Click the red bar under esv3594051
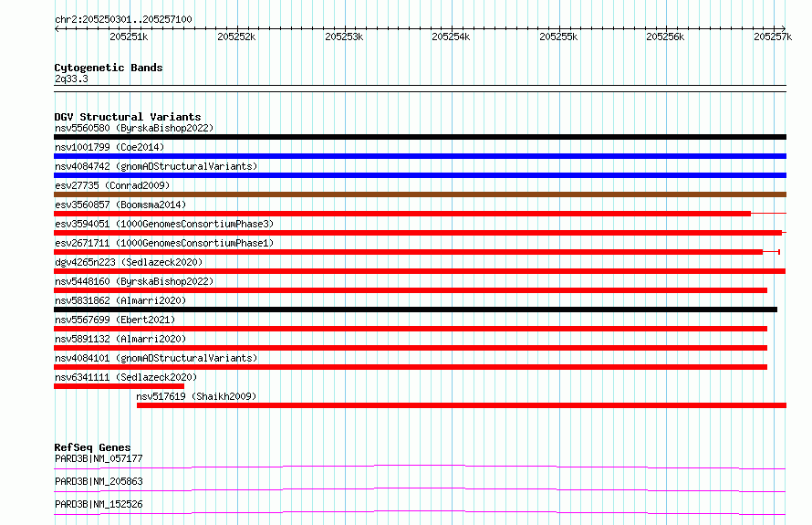This screenshot has height=525, width=812. [x=418, y=233]
